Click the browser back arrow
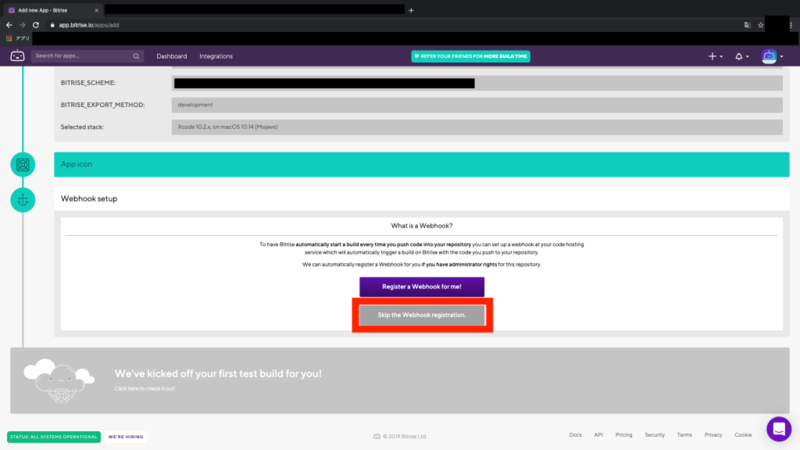The width and height of the screenshot is (800, 450). (9, 25)
